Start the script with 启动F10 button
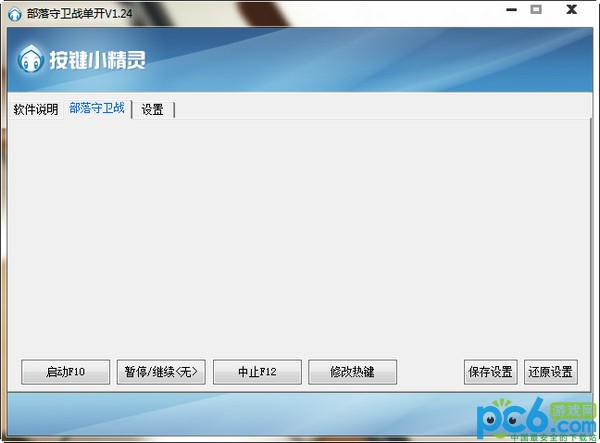 (x=65, y=372)
